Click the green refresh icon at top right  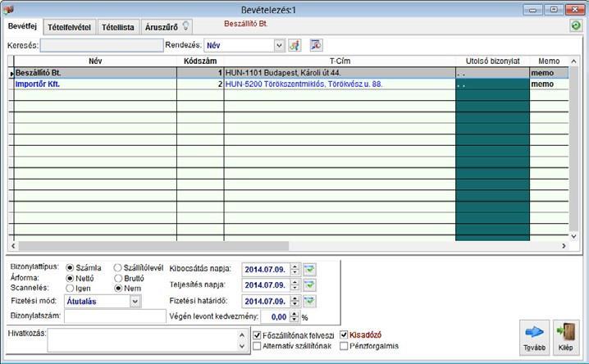tap(576, 26)
